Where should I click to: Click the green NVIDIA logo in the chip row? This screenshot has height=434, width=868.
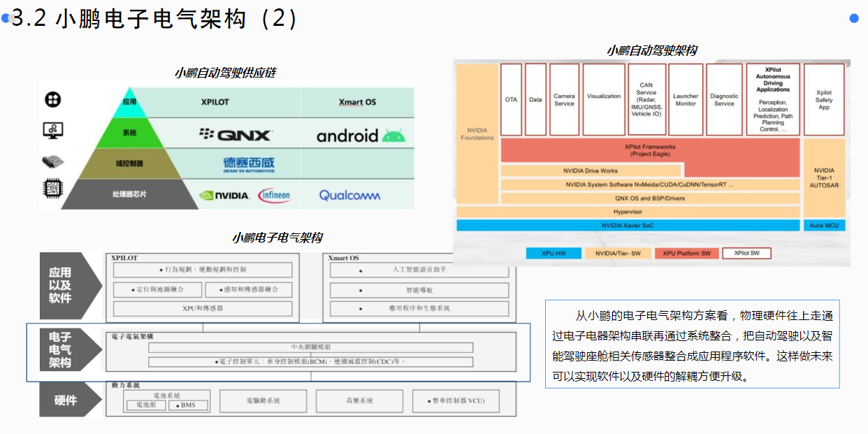[224, 196]
